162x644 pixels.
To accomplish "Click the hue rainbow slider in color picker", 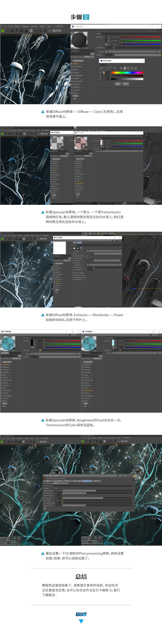I will [127, 72].
